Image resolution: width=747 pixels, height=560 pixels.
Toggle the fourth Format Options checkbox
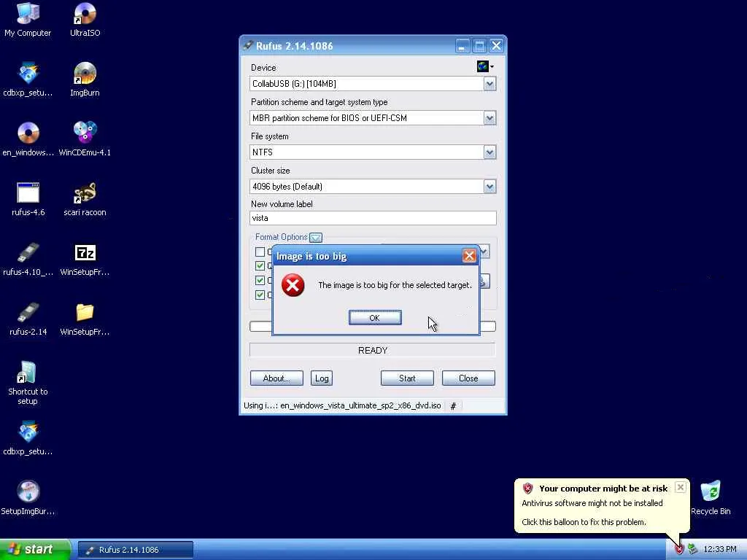260,295
